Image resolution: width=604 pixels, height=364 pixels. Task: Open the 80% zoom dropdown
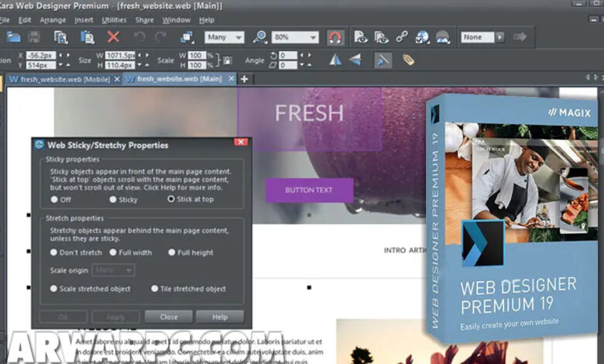pos(295,37)
